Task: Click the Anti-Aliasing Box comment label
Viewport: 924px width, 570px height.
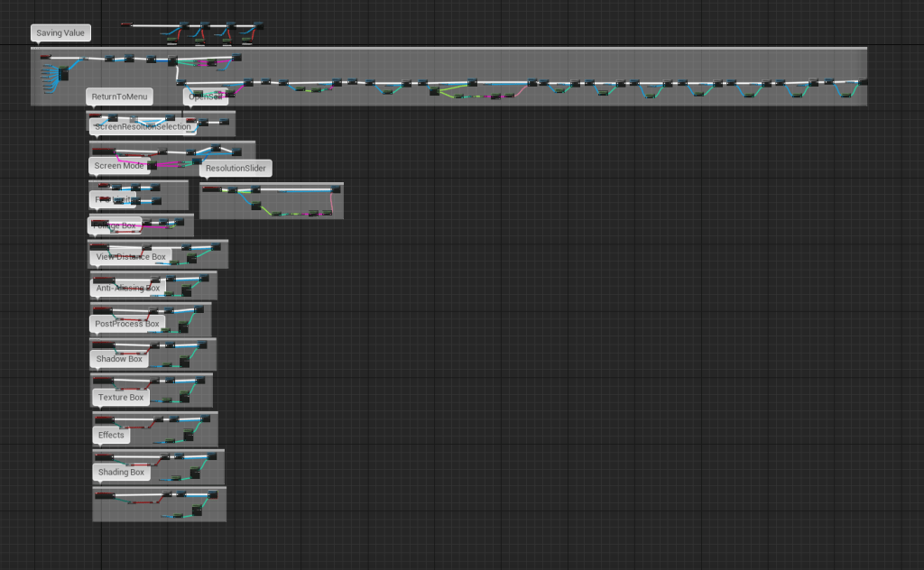Action: pos(127,289)
